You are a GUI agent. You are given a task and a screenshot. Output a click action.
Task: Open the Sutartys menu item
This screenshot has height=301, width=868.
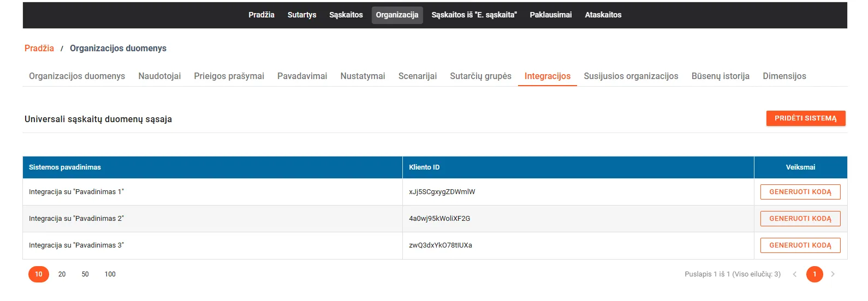(302, 15)
